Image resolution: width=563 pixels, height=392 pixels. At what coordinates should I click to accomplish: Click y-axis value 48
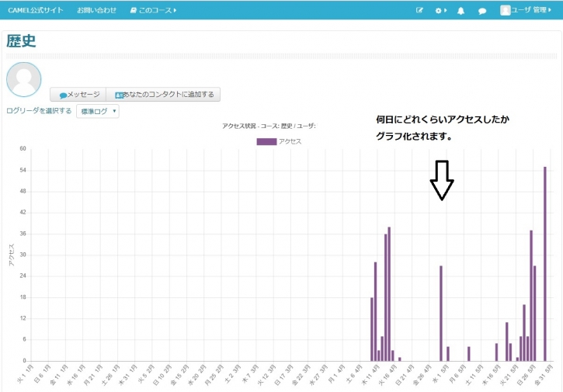23,191
